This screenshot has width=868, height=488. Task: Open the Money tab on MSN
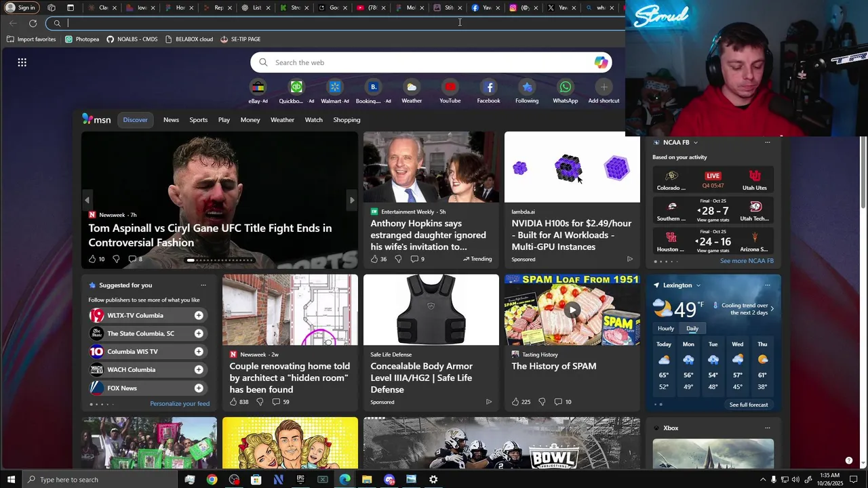point(250,120)
